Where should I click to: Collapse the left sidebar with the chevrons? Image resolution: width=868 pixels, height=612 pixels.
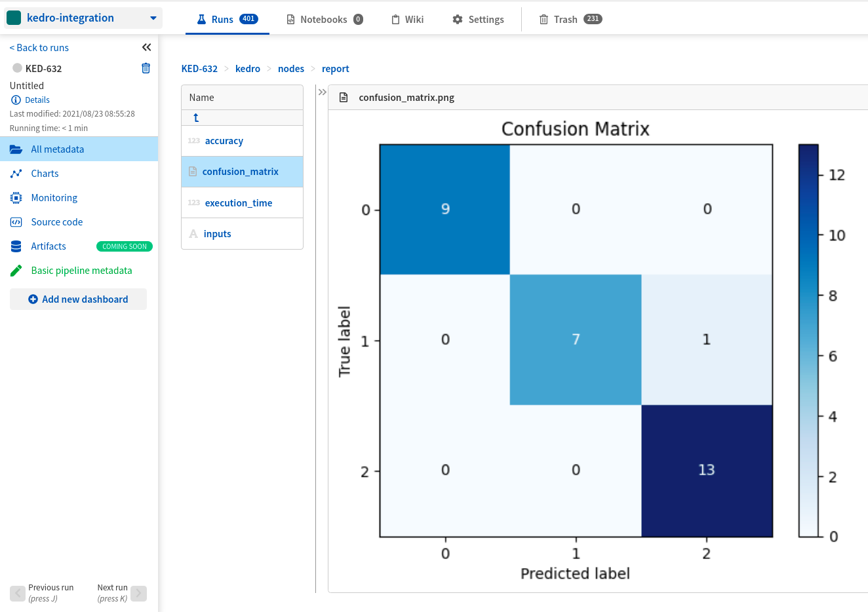146,47
